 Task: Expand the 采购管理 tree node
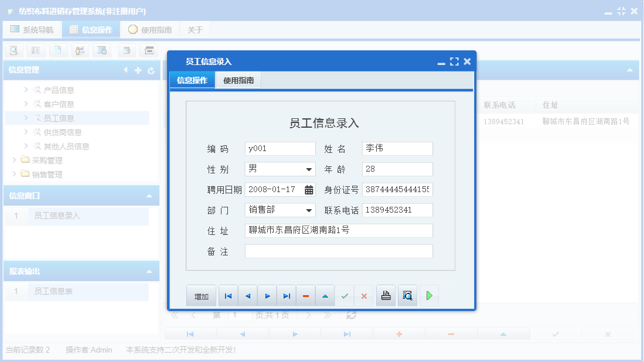(x=14, y=160)
